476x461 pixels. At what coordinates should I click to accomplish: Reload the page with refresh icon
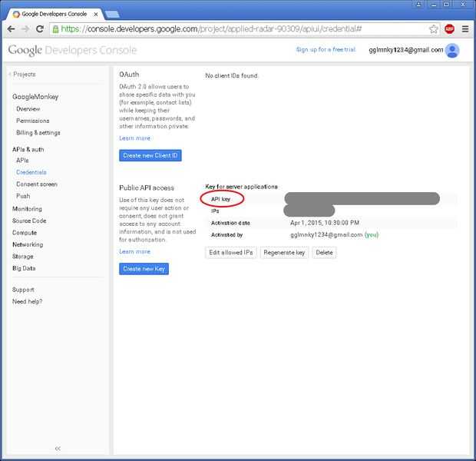[40, 29]
